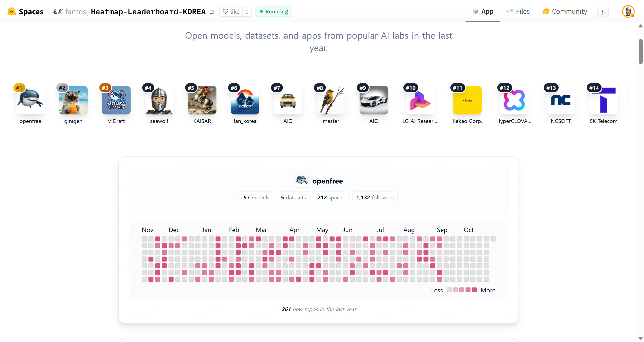Click the darkest 'More' legend color swatch
The image size is (644, 342).
[474, 290]
